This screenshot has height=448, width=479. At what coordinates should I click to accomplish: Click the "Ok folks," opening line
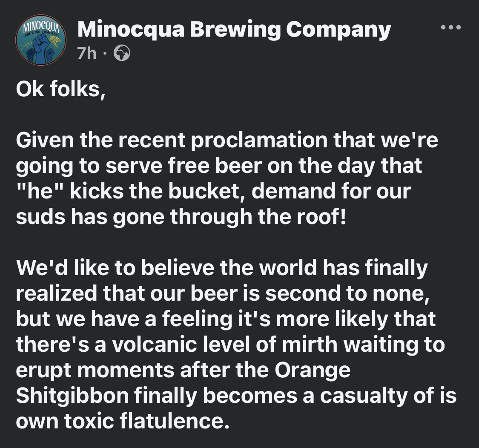pyautogui.click(x=60, y=90)
